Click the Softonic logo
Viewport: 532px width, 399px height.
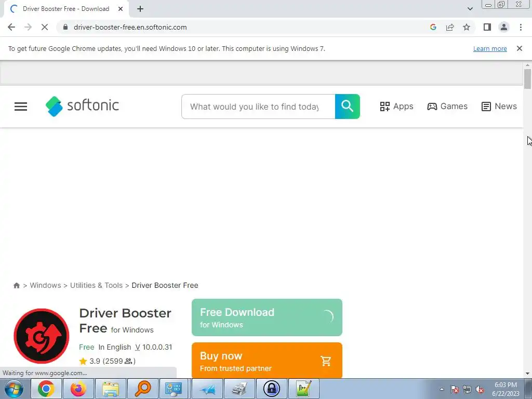point(82,106)
